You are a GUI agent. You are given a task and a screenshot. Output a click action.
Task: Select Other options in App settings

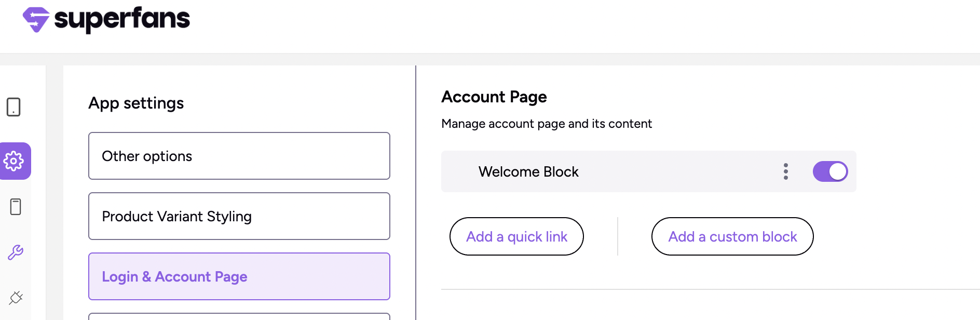click(x=239, y=156)
